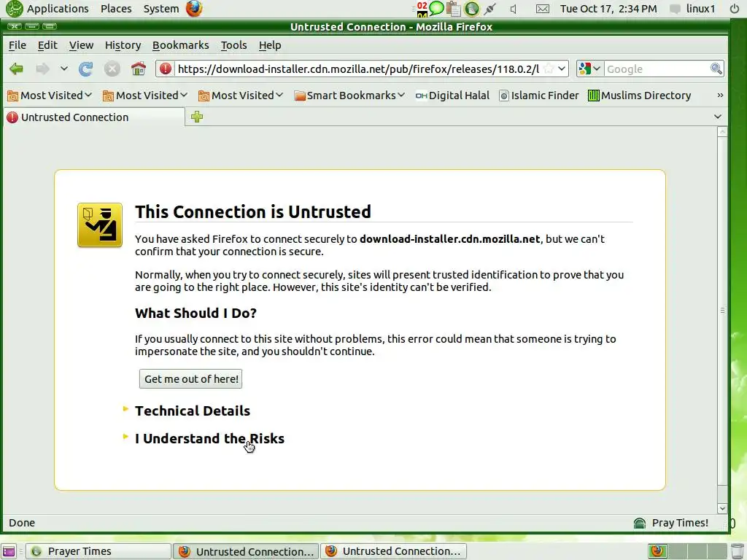
Task: Click the Pray Times! status bar item
Action: point(671,523)
